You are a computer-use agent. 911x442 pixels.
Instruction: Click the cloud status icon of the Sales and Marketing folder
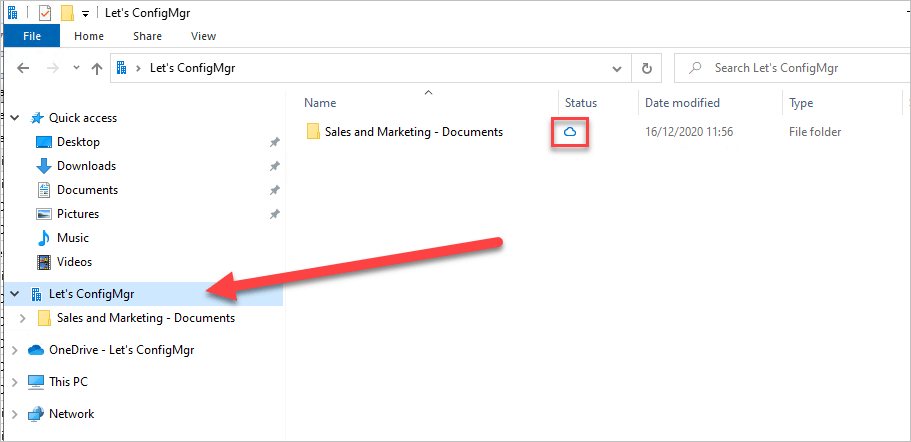click(x=570, y=132)
